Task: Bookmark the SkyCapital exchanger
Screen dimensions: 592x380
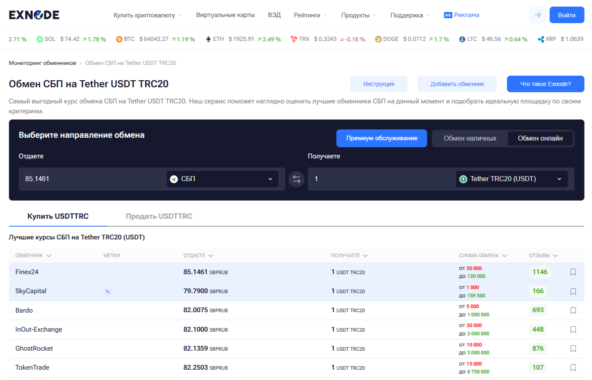Action: (573, 291)
